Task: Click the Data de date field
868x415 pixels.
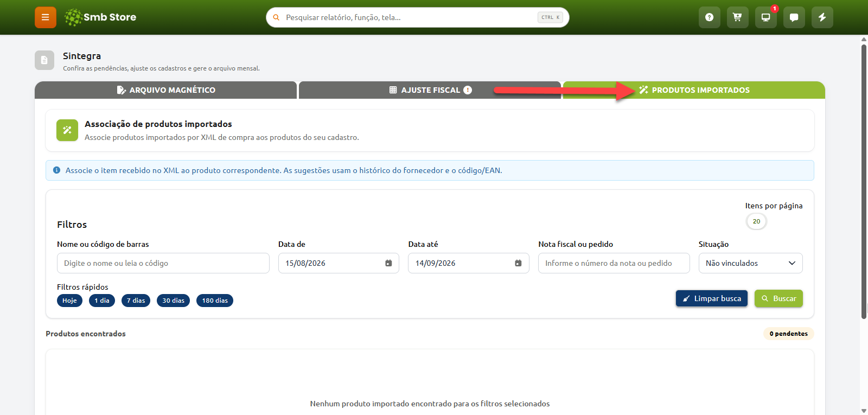Action: 339,263
